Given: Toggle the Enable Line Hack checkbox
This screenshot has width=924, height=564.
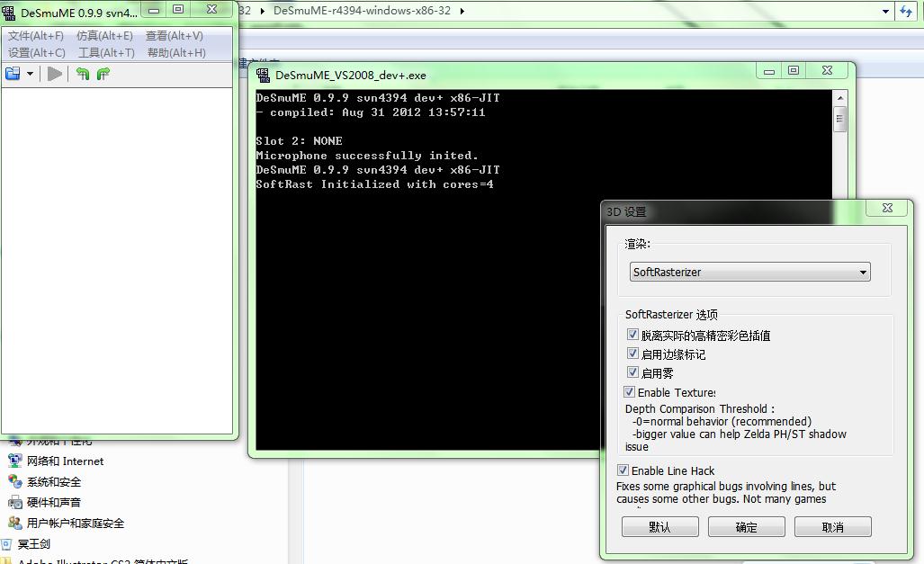Looking at the screenshot, I should tap(623, 470).
